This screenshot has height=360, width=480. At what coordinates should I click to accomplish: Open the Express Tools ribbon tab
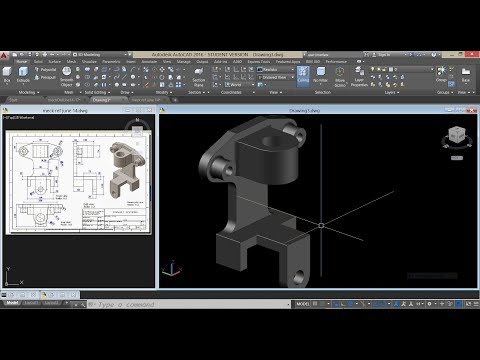[259, 62]
